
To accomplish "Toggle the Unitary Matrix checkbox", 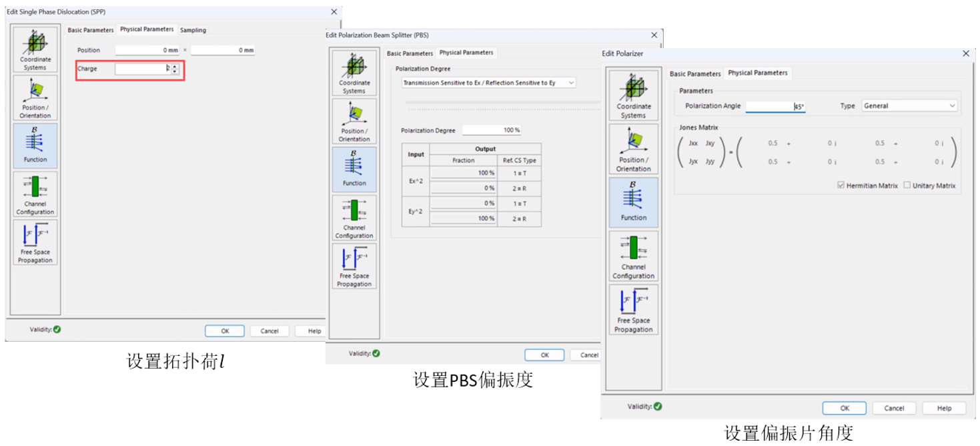I will (x=907, y=186).
